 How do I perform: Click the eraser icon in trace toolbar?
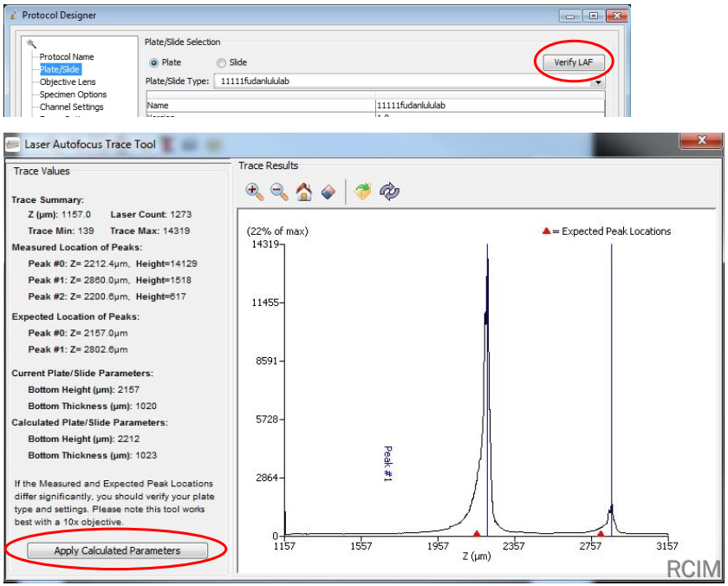[x=328, y=192]
